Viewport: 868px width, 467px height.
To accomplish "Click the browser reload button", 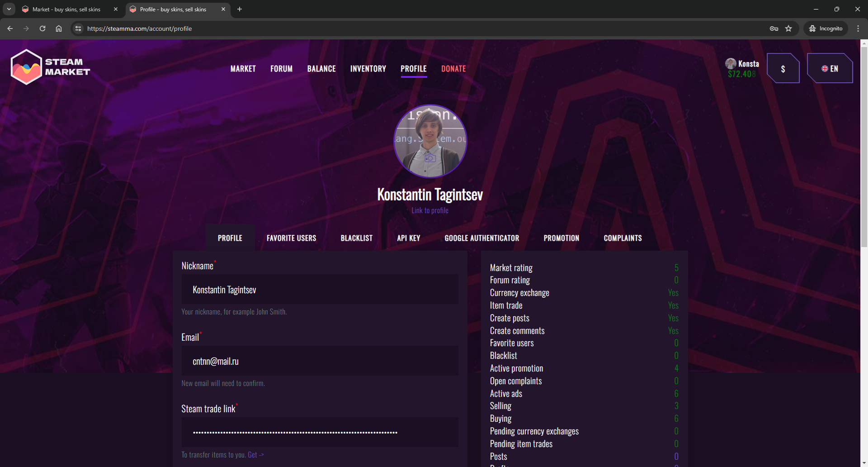I will tap(42, 29).
